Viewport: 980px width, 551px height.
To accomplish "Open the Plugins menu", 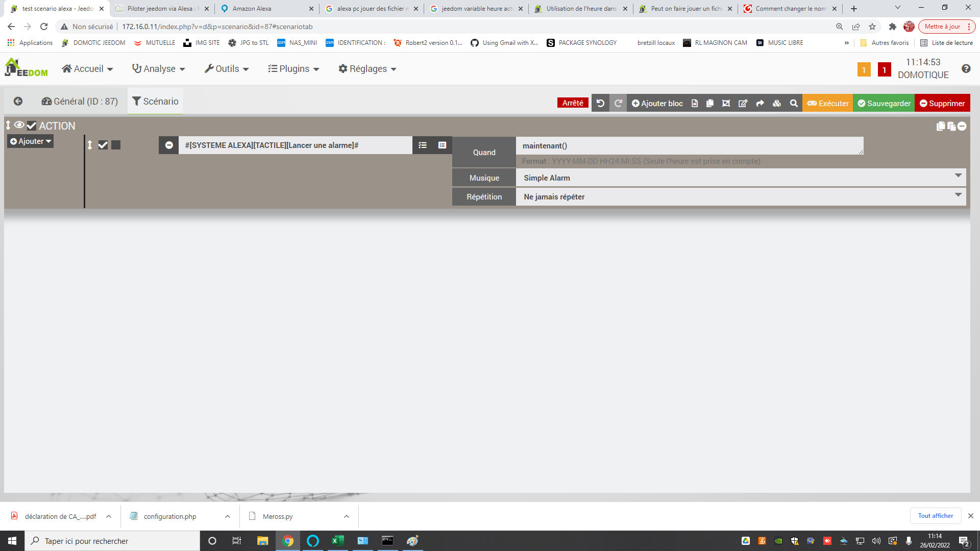I will coord(293,69).
